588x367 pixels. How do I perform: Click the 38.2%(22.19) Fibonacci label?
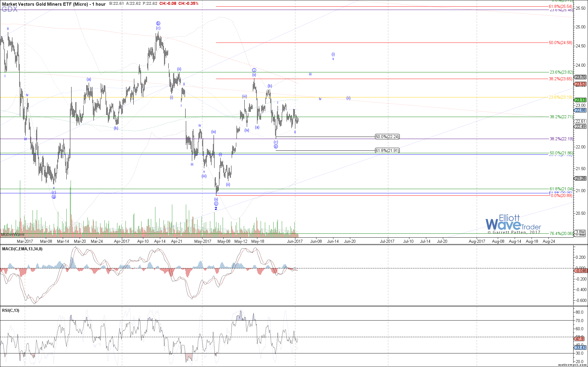pyautogui.click(x=561, y=139)
